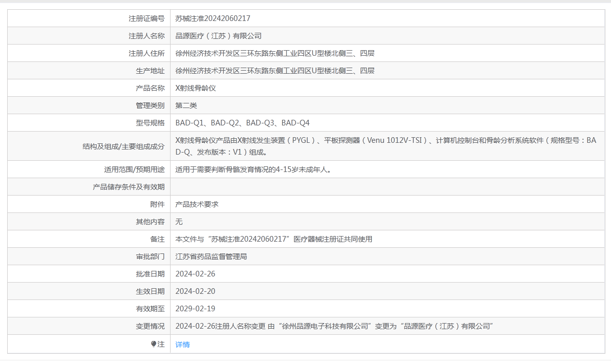The height and width of the screenshot is (364, 611).
Task: Click the lightbulb icon beside 注
Action: 154,344
